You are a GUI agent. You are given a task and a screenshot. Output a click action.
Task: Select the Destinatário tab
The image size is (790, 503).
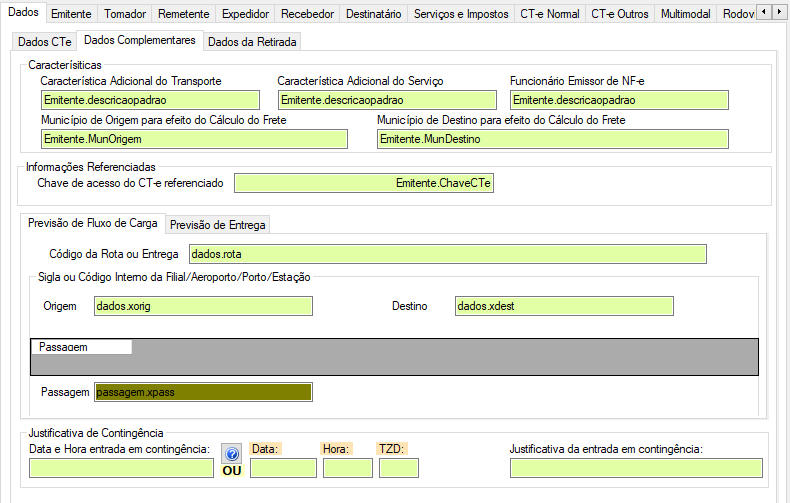[x=373, y=14]
